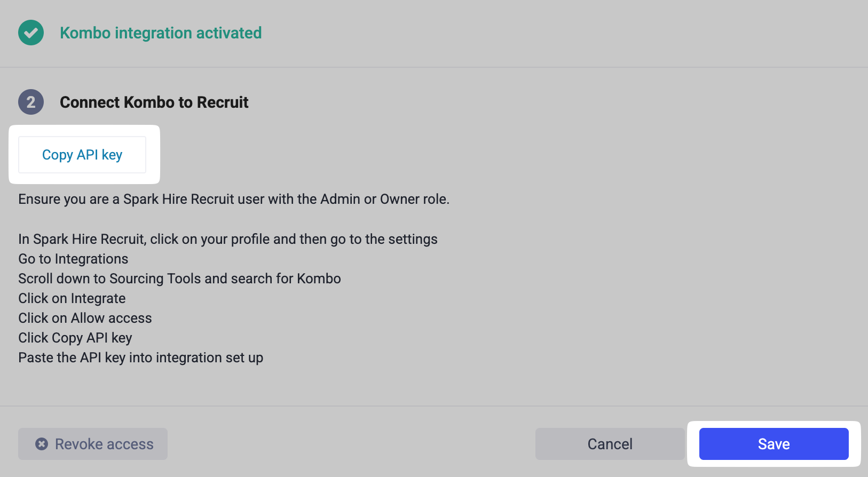Save the integration settings
868x477 pixels.
pyautogui.click(x=774, y=444)
